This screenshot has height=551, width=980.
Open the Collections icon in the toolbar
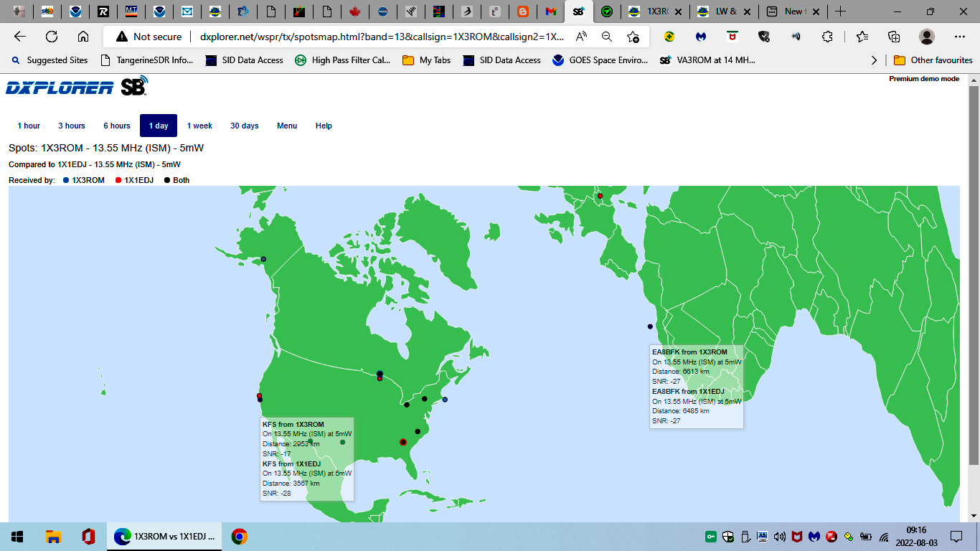[x=894, y=37]
